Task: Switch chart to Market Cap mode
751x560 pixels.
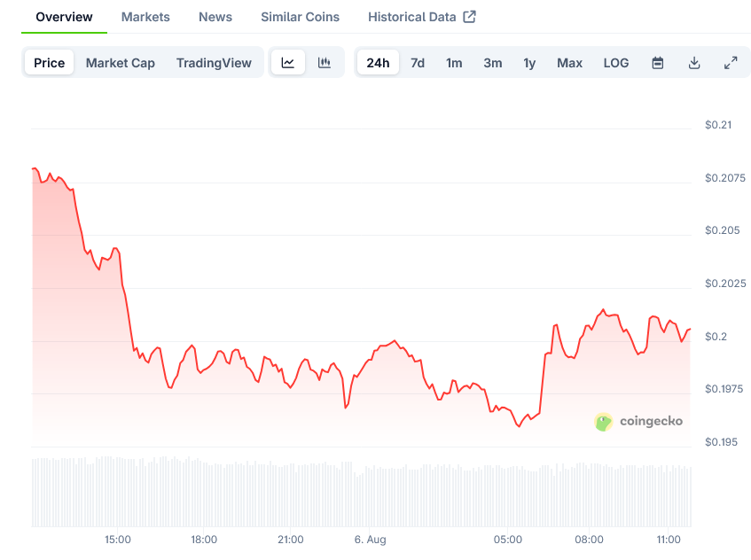Action: pyautogui.click(x=121, y=63)
